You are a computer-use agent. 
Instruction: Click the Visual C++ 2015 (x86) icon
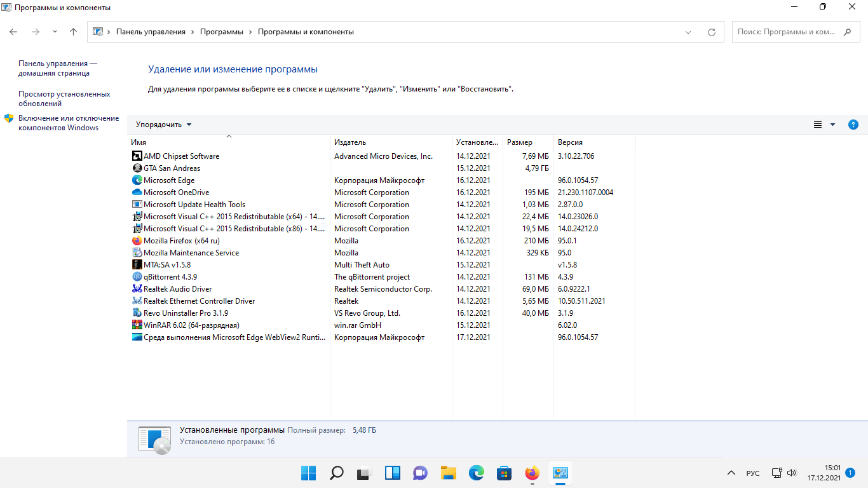(137, 228)
